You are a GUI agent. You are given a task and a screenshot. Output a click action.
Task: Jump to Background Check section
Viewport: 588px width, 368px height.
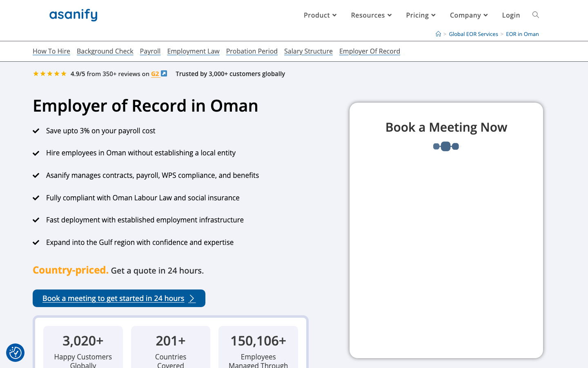click(105, 51)
